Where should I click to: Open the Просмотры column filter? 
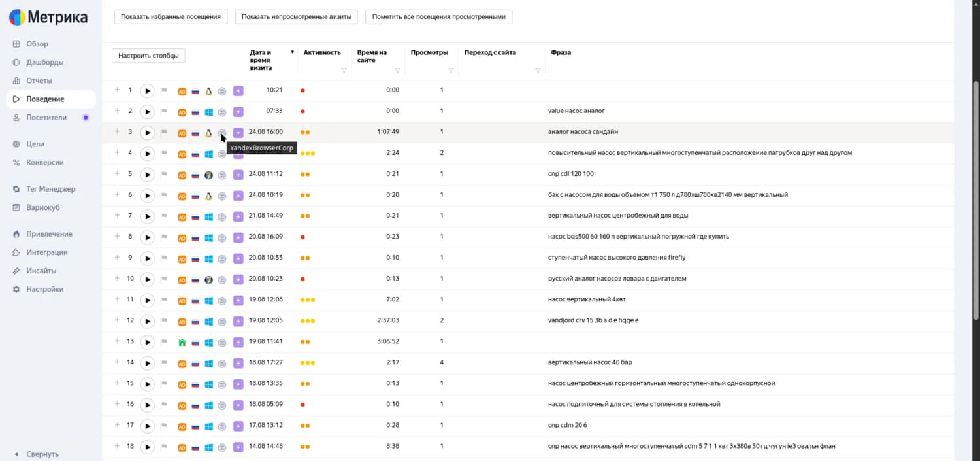click(451, 71)
